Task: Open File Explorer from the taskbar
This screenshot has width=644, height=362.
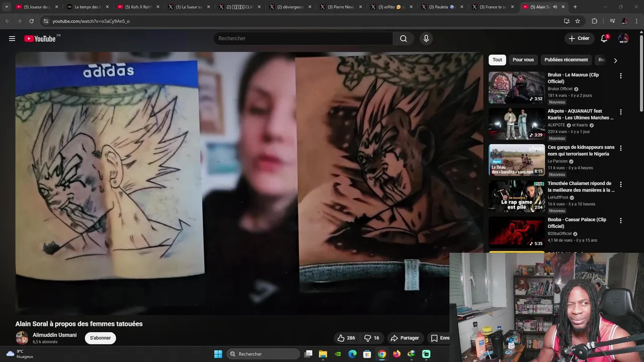Action: click(x=323, y=354)
